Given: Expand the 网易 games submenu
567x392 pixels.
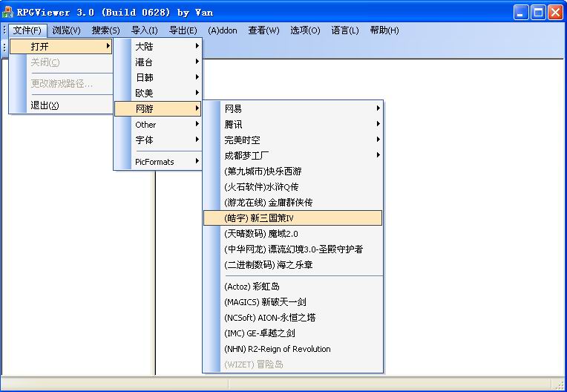Looking at the screenshot, I should click(x=292, y=108).
